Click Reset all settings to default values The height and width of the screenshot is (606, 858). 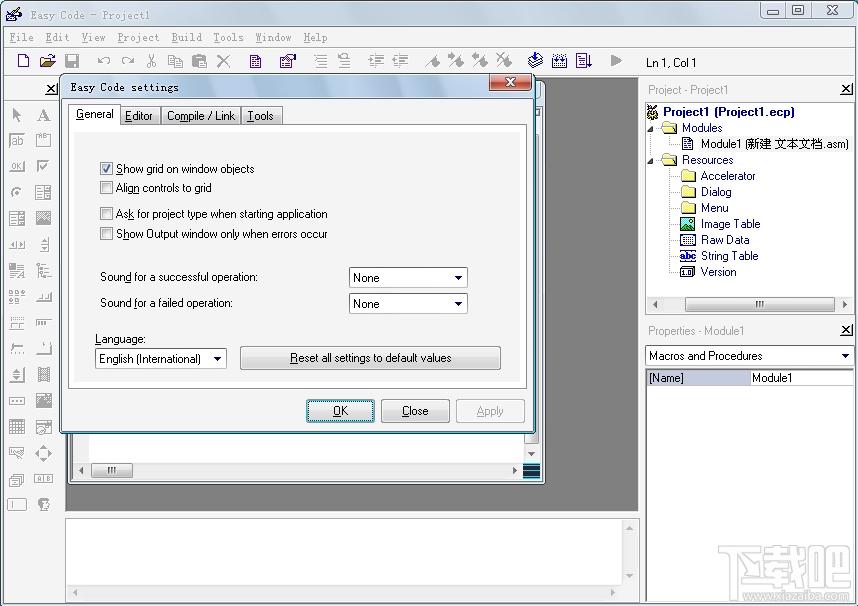pyautogui.click(x=370, y=358)
